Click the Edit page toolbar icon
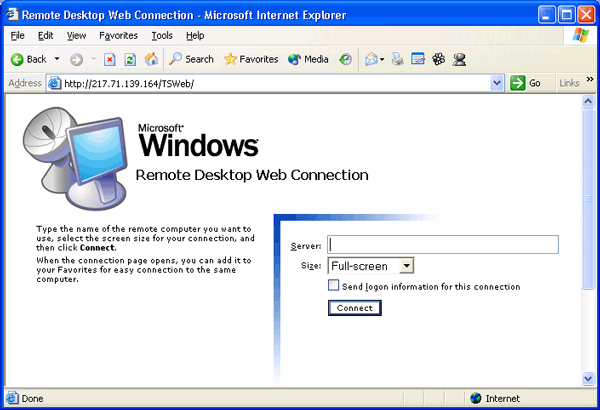The image size is (600, 410). point(418,59)
